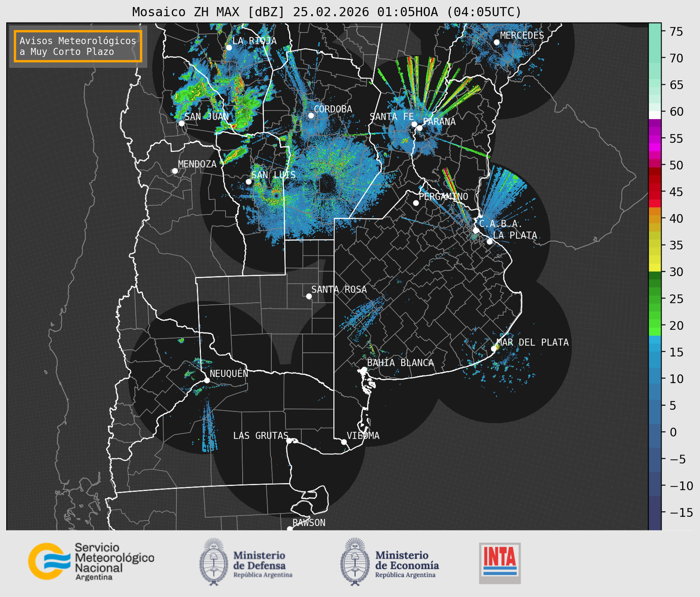Click the white 60 dBZ color band
Image resolution: width=700 pixels, height=597 pixels.
tap(655, 115)
